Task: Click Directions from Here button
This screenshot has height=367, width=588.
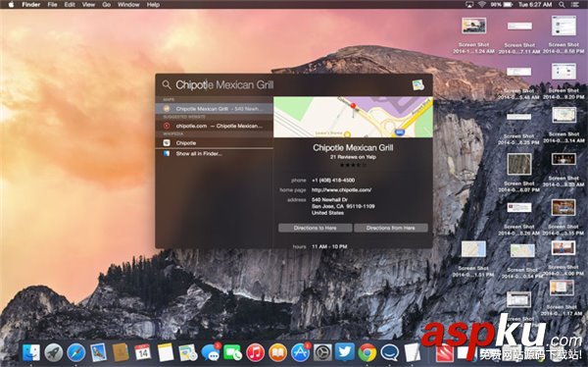Action: 391,228
